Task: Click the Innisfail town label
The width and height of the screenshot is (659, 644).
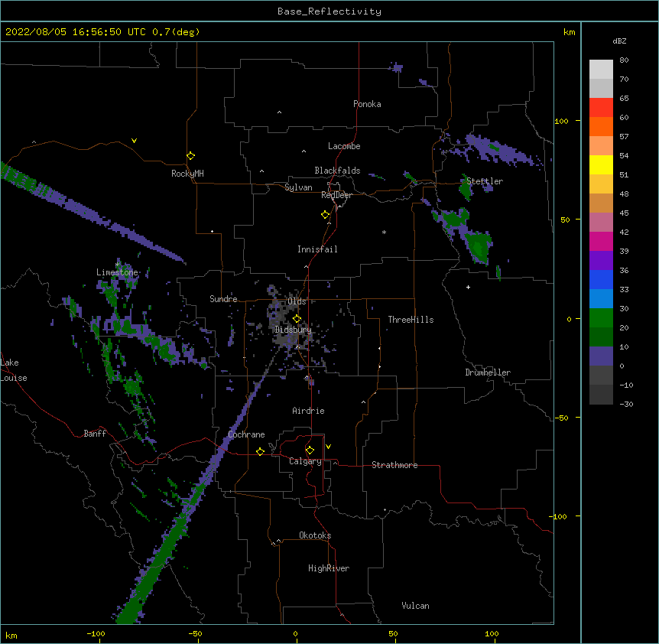Action: click(318, 249)
